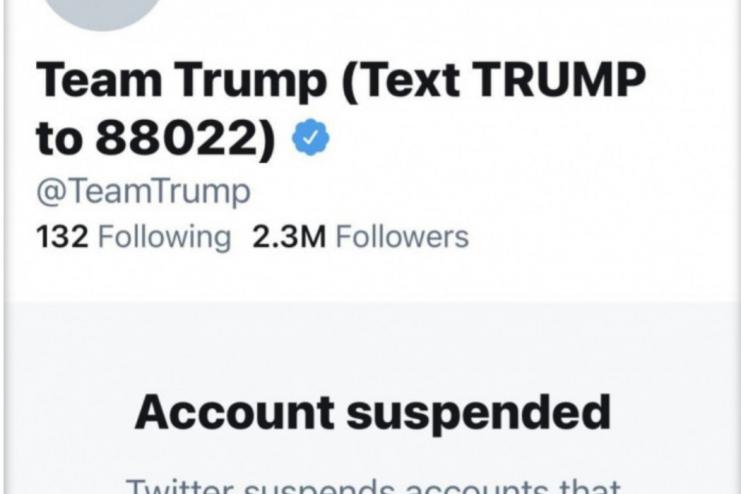Click the blue verified checkmark badge
The width and height of the screenshot is (741, 494).
(x=309, y=141)
